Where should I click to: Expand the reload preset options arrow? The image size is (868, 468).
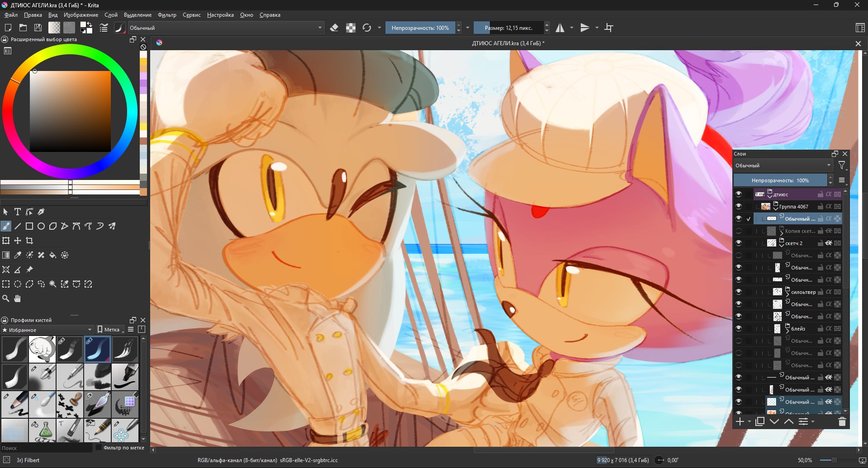coord(379,28)
